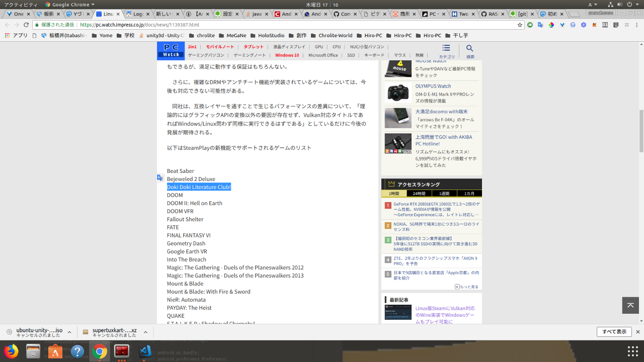Image resolution: width=644 pixels, height=362 pixels.
Task: Select the 1カ月 ranking tab
Action: coord(469,194)
